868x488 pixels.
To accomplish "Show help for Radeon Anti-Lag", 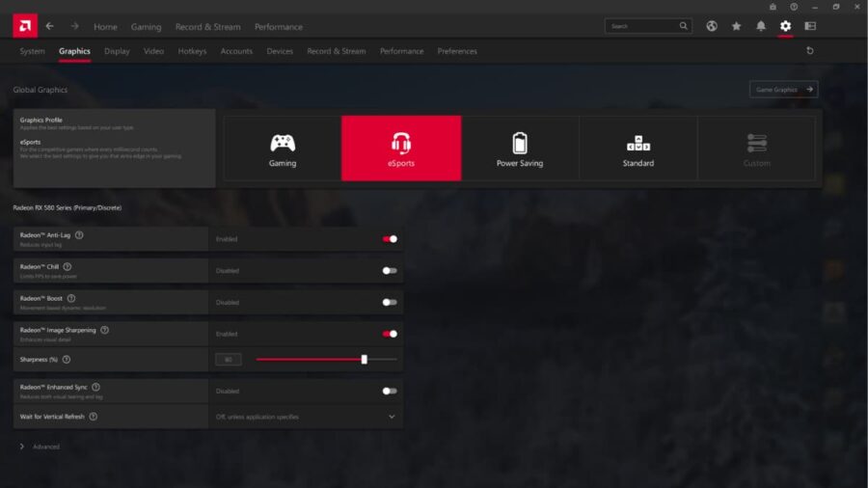I will pyautogui.click(x=79, y=235).
